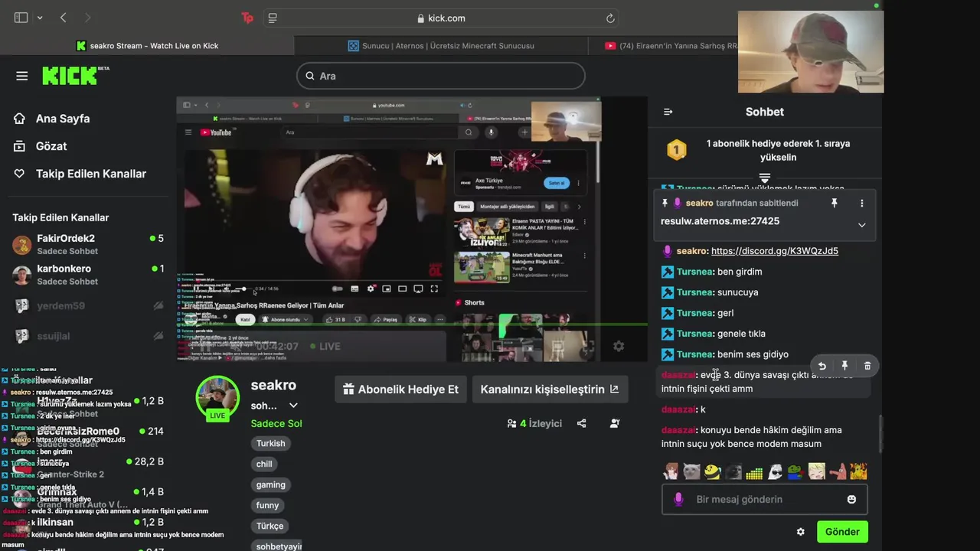The image size is (980, 551).
Task: Click the reader icon in address bar
Action: (273, 18)
